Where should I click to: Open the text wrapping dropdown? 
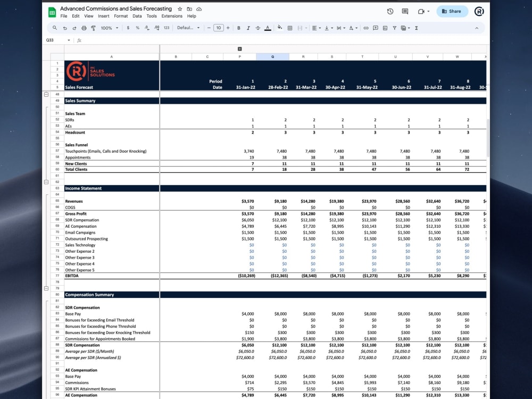coord(340,28)
